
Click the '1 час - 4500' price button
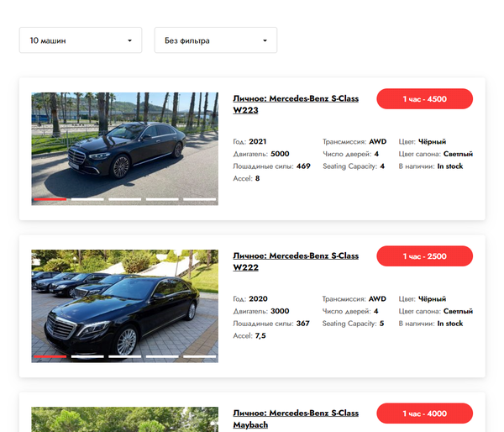[424, 98]
